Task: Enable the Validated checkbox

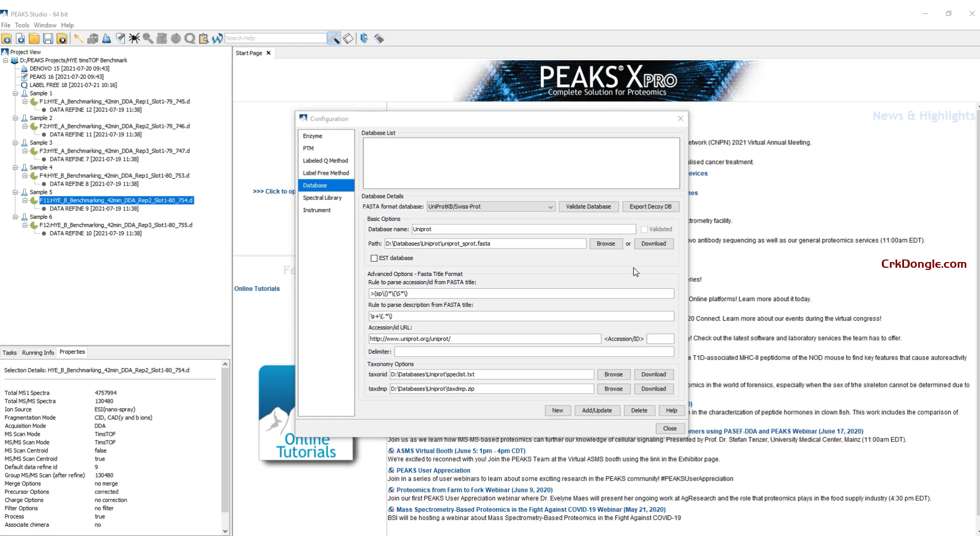Action: 645,229
